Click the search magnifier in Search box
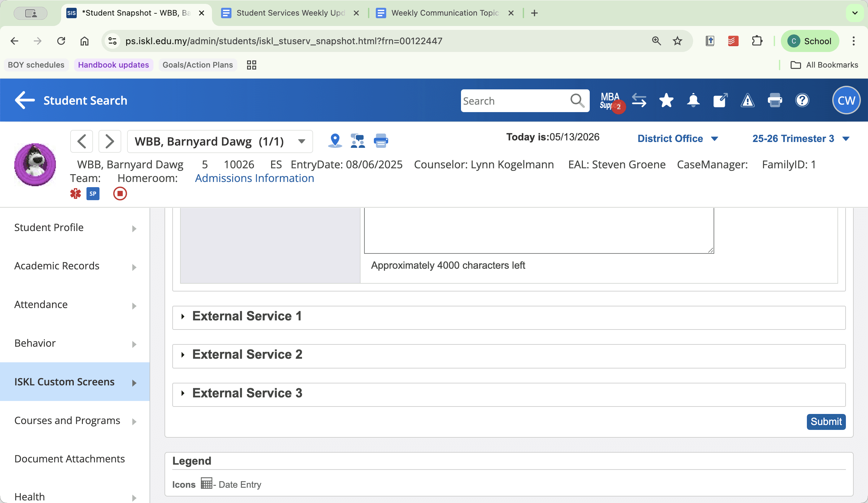 (x=577, y=101)
